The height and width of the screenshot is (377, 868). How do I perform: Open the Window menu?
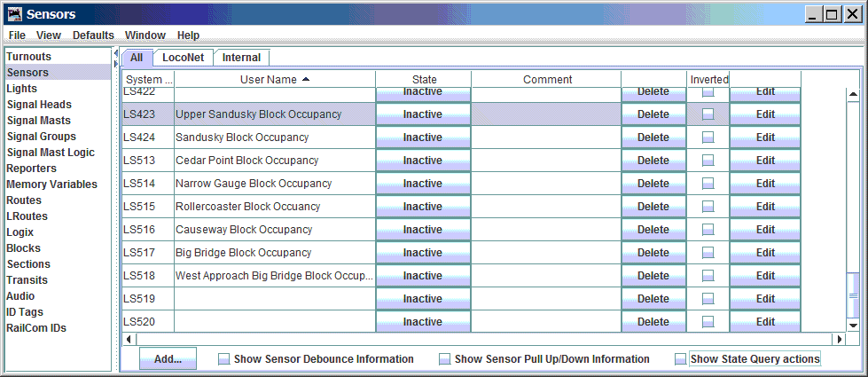(145, 35)
